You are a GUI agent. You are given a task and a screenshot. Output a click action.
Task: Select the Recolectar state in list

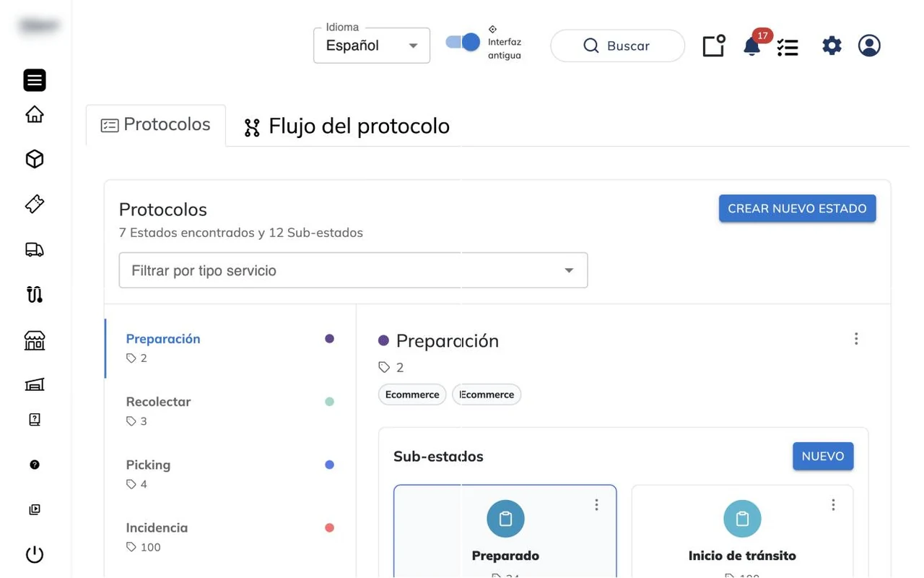tap(230, 410)
